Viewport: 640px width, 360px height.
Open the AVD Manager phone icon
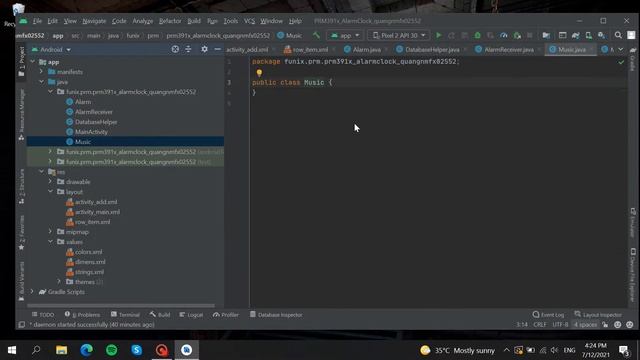tap(589, 36)
